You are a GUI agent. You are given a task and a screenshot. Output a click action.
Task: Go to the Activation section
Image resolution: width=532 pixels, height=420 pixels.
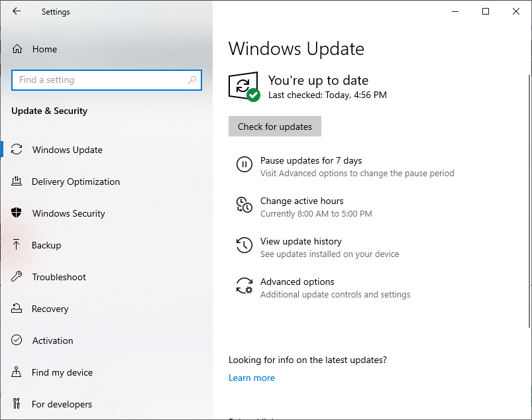tap(52, 341)
